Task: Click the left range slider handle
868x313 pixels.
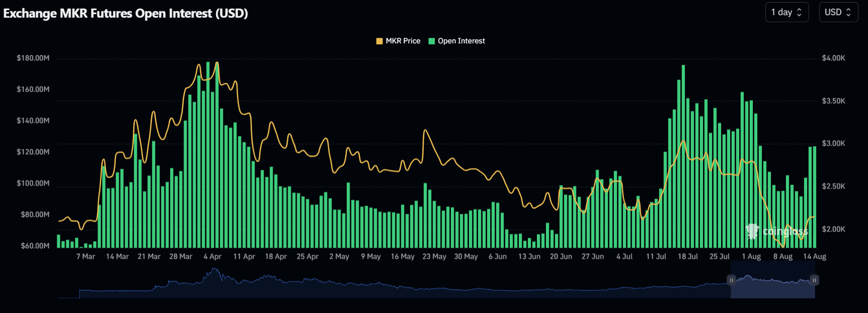Action: click(731, 280)
